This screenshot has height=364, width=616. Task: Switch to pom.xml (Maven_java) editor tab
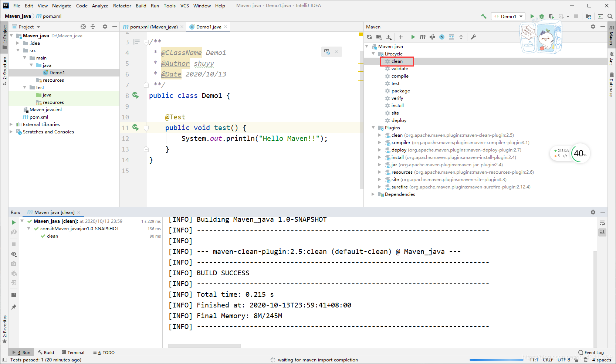click(153, 27)
